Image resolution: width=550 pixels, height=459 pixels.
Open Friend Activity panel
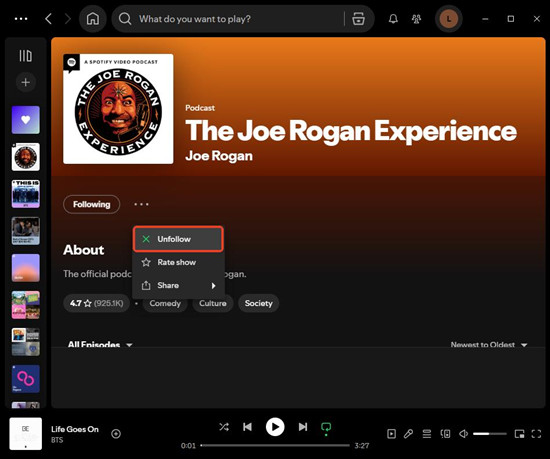pos(416,19)
